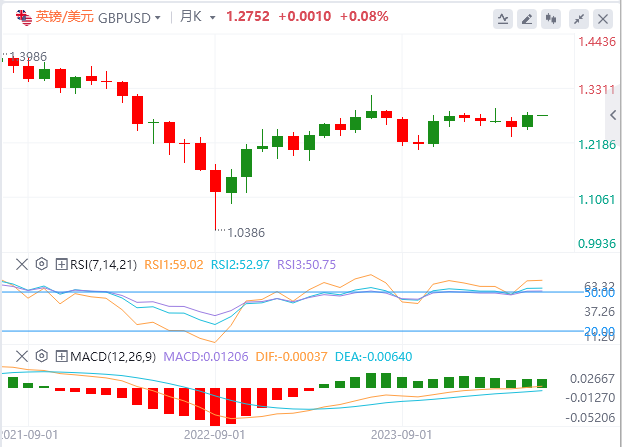Click the 2022-09-01 date marker

pyautogui.click(x=215, y=435)
